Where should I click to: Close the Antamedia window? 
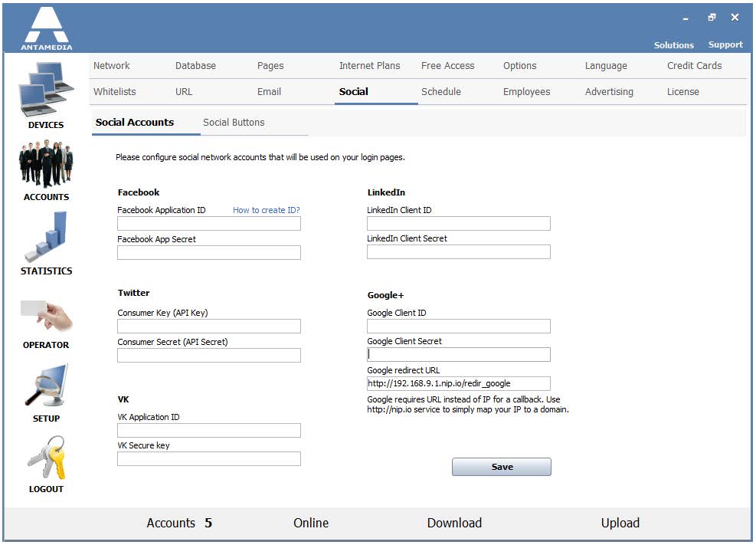click(x=735, y=18)
